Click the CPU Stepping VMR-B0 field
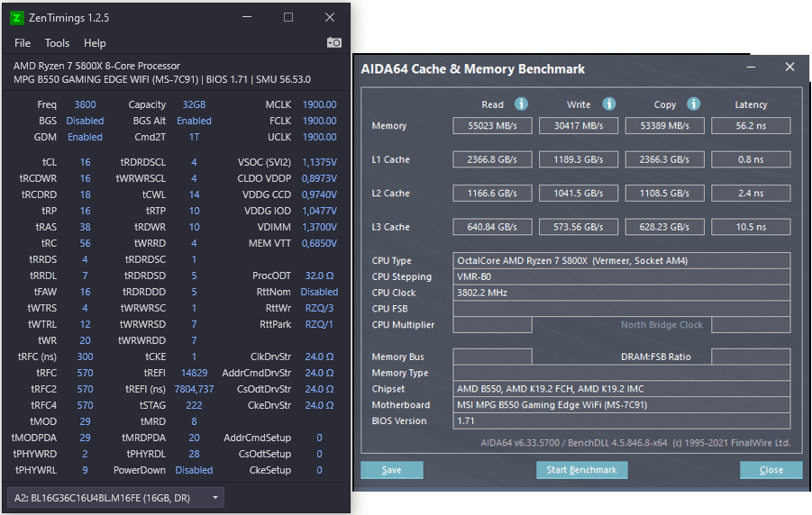 [622, 277]
